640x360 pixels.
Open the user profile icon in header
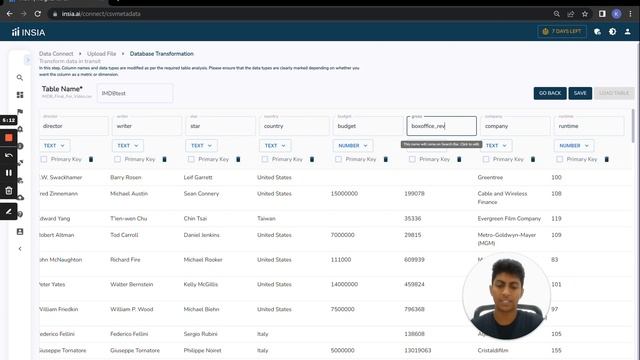627,32
